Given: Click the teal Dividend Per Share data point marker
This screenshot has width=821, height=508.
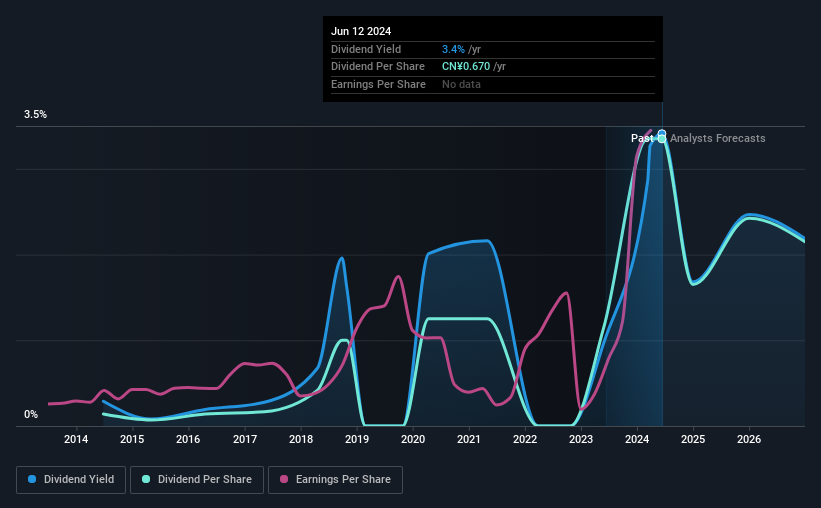Looking at the screenshot, I should [662, 139].
